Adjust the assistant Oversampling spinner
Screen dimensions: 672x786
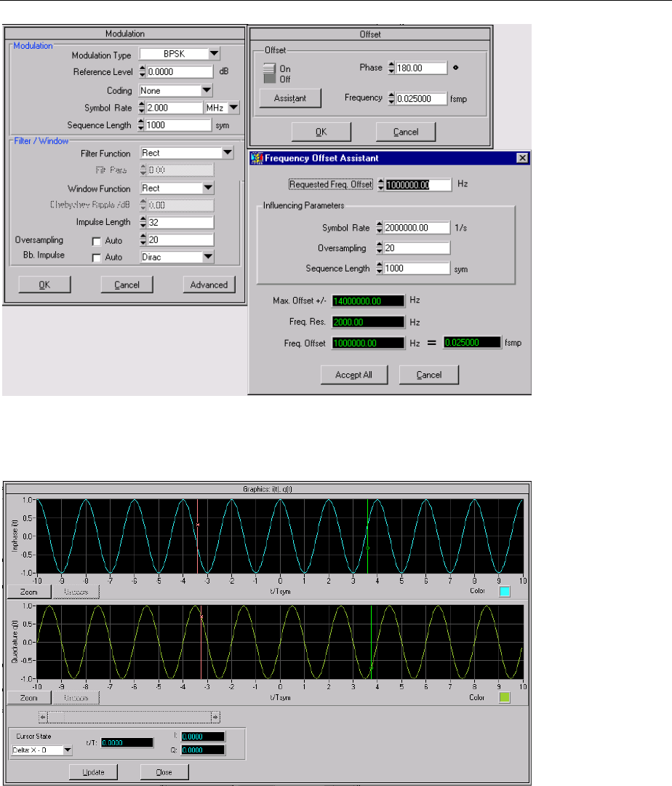[380, 247]
